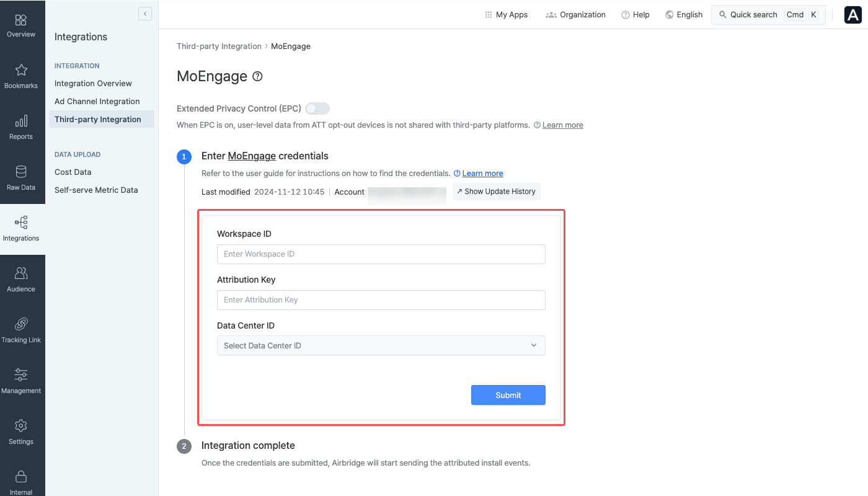868x496 pixels.
Task: Open Self-serve Metric Data page
Action: pyautogui.click(x=96, y=190)
